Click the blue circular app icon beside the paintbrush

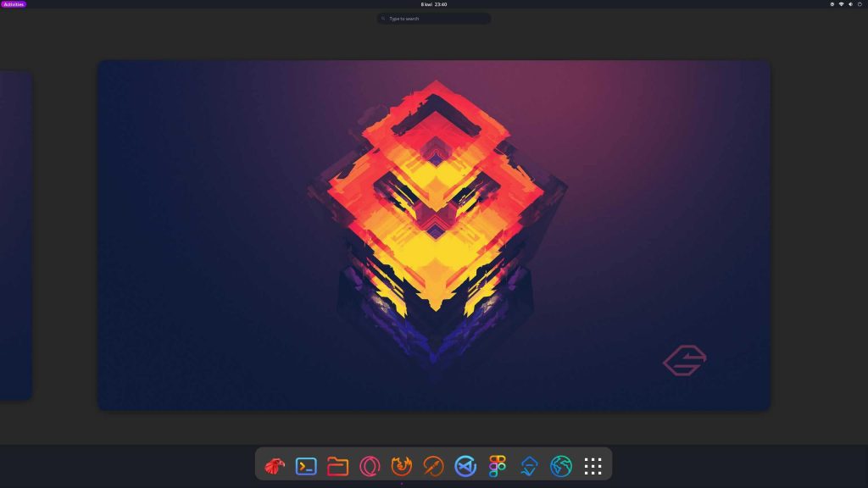tap(465, 465)
